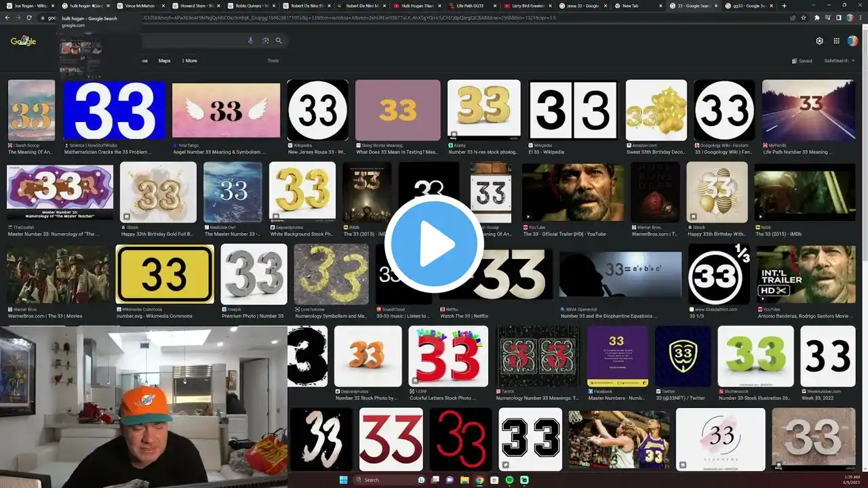
Task: Open Google quick settings gear
Action: (819, 41)
